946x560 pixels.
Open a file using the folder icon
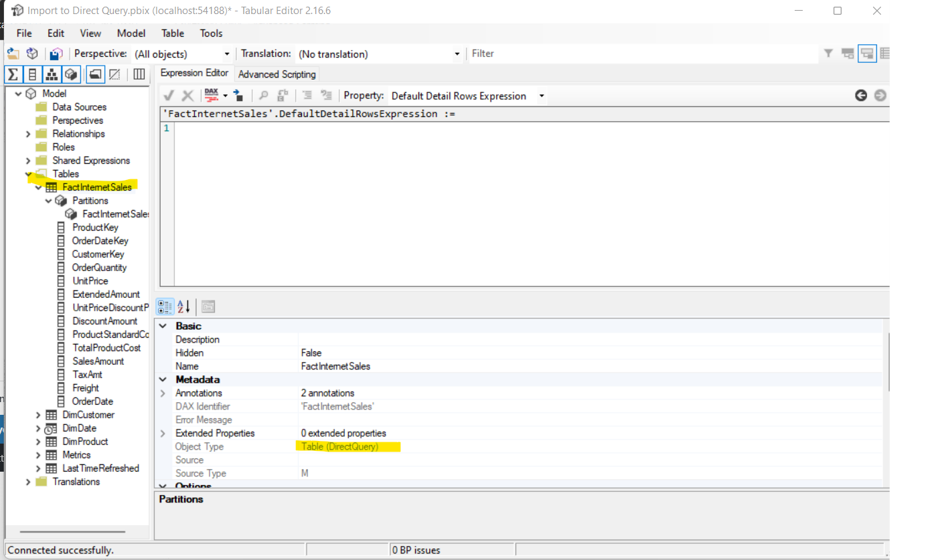click(x=13, y=54)
